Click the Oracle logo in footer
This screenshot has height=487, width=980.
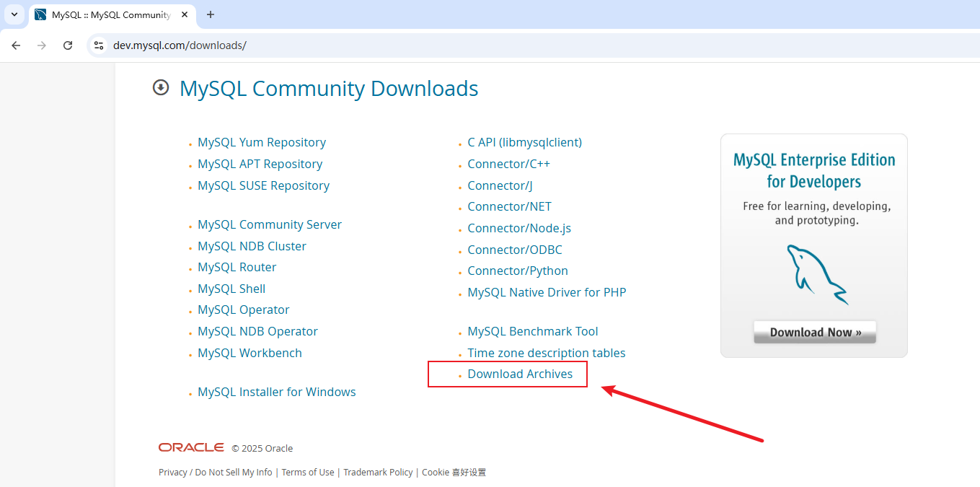click(191, 448)
